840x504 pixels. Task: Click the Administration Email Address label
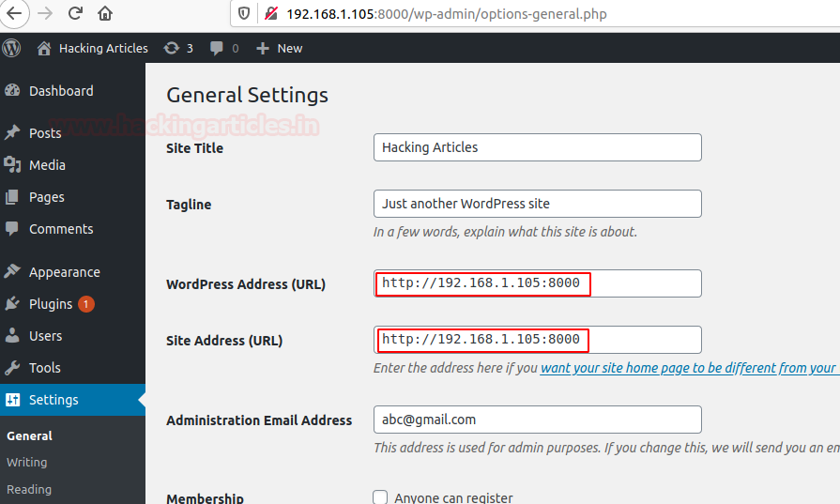[x=259, y=420]
